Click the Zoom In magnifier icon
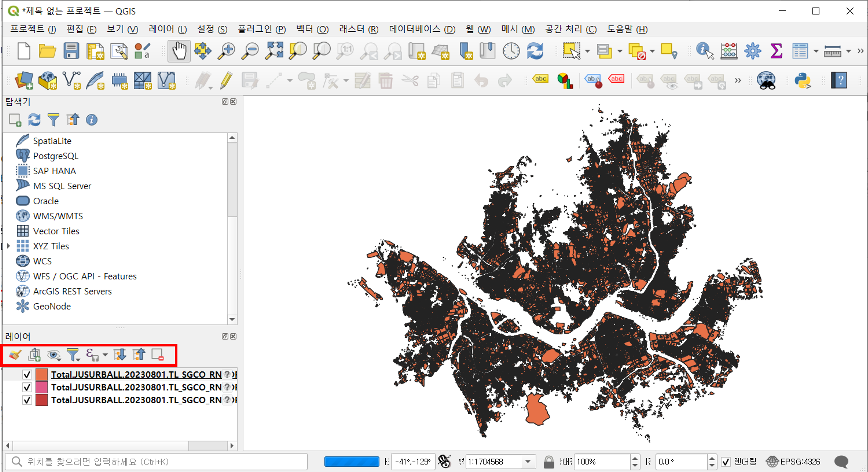The width and height of the screenshot is (868, 472). pos(226,51)
